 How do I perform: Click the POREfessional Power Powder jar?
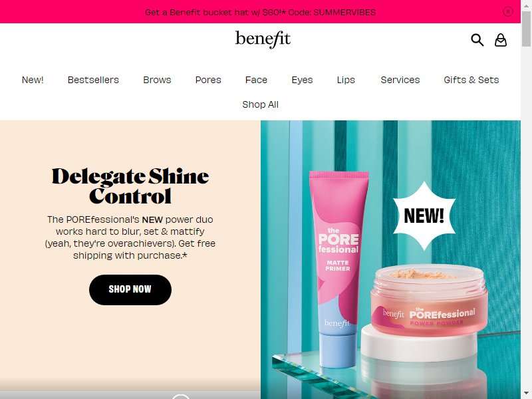pyautogui.click(x=429, y=301)
